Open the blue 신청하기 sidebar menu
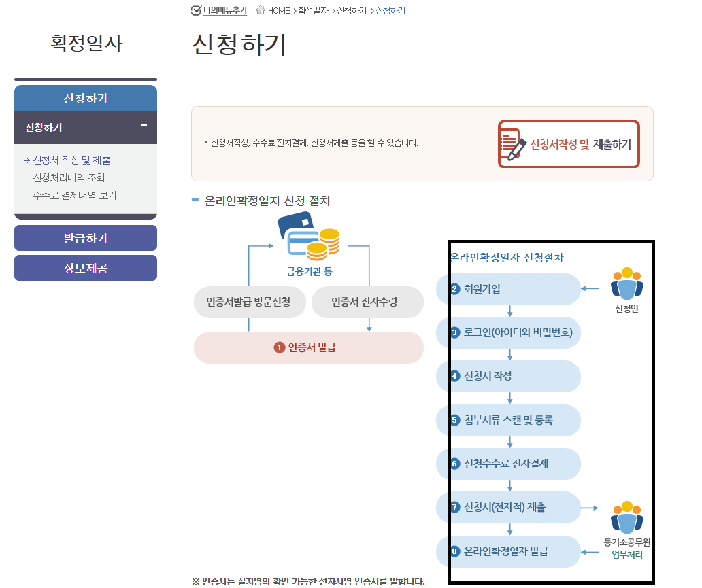Screen dimensions: 702x588 86,98
